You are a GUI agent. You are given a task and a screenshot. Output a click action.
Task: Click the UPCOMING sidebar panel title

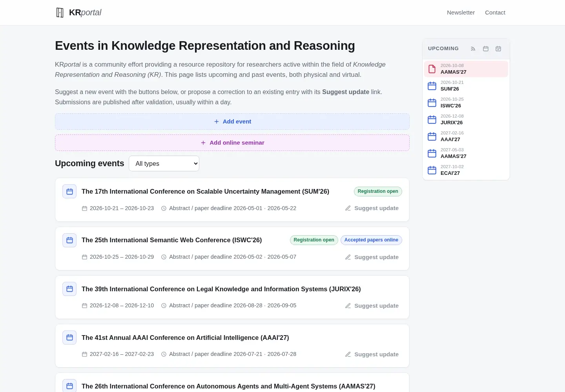click(x=443, y=49)
